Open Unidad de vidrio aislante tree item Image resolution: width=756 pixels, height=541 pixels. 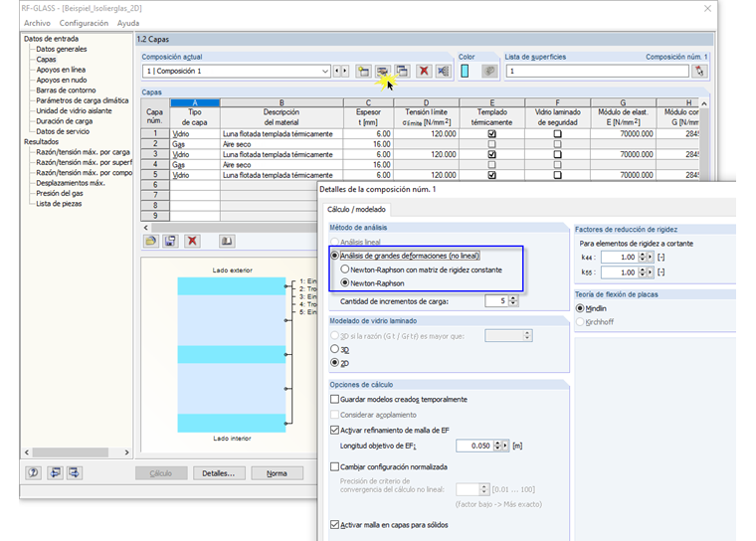click(74, 111)
